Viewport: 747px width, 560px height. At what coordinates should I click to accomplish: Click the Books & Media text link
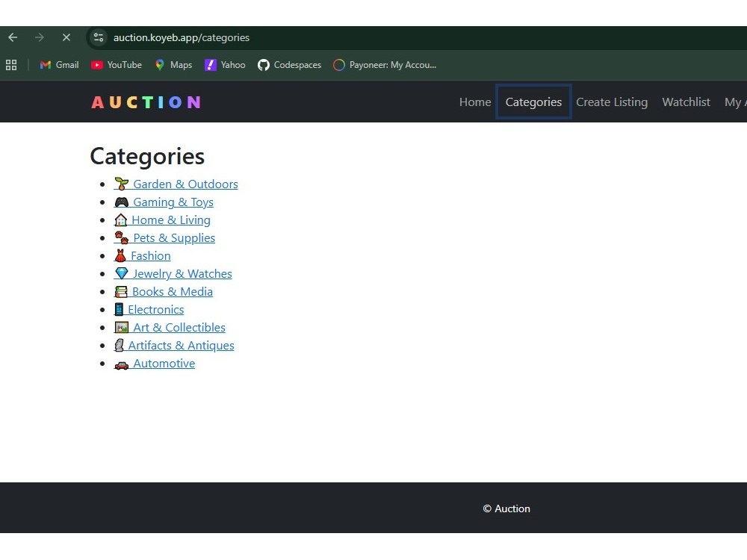point(173,292)
